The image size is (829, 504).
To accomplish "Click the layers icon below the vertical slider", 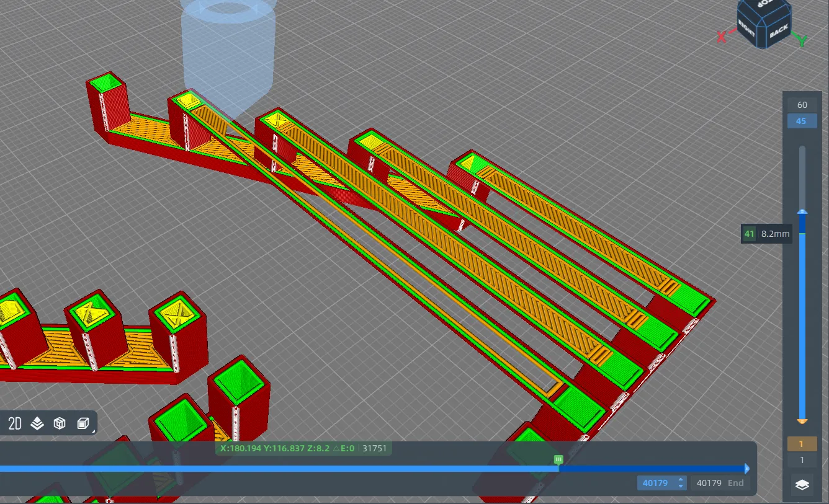I will coord(802,485).
